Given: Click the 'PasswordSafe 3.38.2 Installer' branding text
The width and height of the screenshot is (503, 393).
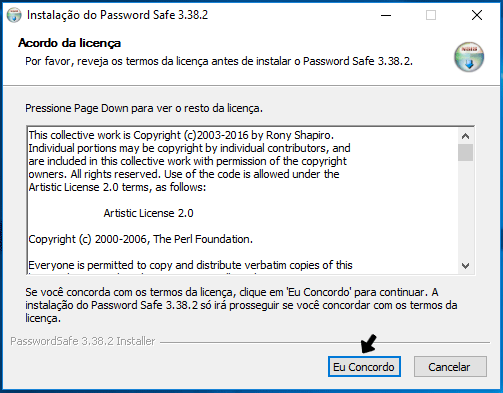Looking at the screenshot, I should coord(83,341).
